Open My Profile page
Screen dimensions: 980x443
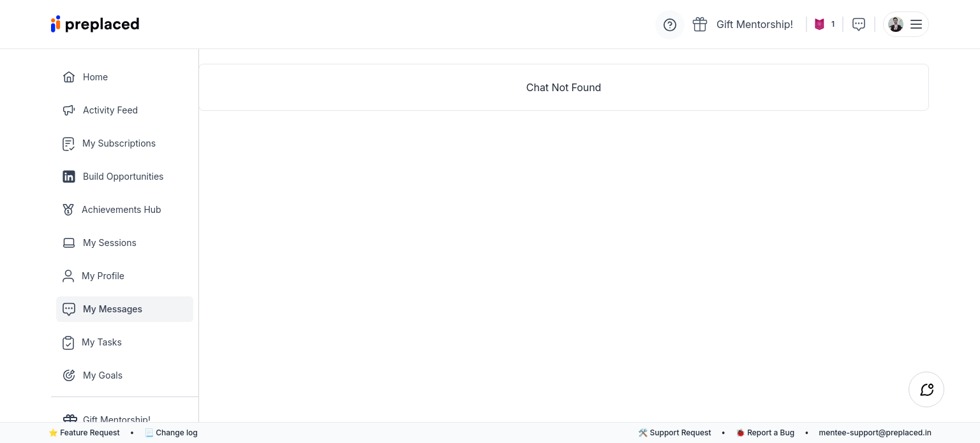(x=103, y=276)
